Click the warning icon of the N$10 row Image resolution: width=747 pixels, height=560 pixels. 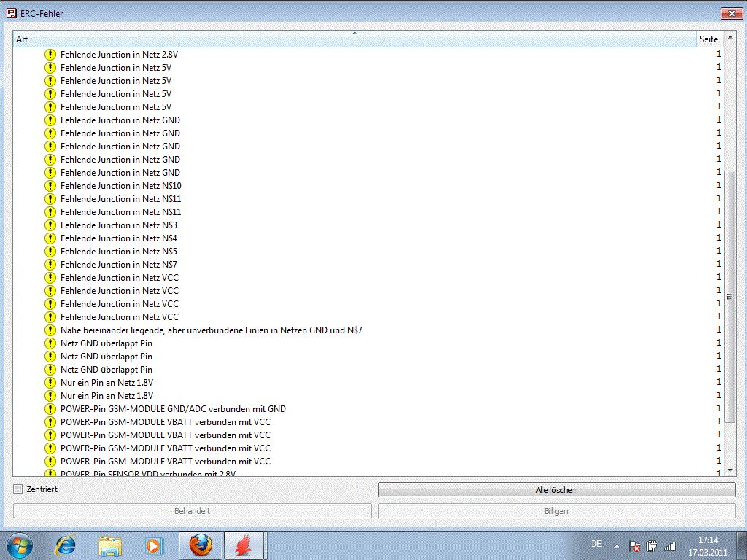tap(50, 186)
